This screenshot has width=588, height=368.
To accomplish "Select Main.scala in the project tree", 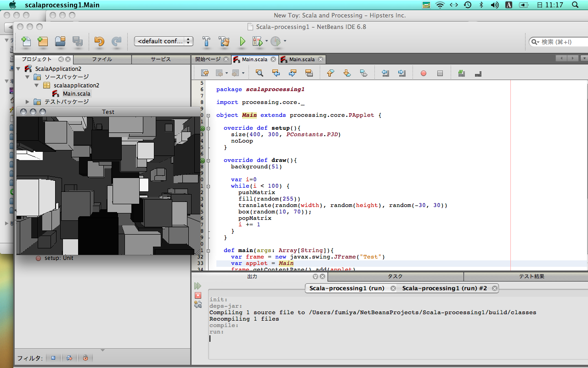I will pyautogui.click(x=76, y=94).
